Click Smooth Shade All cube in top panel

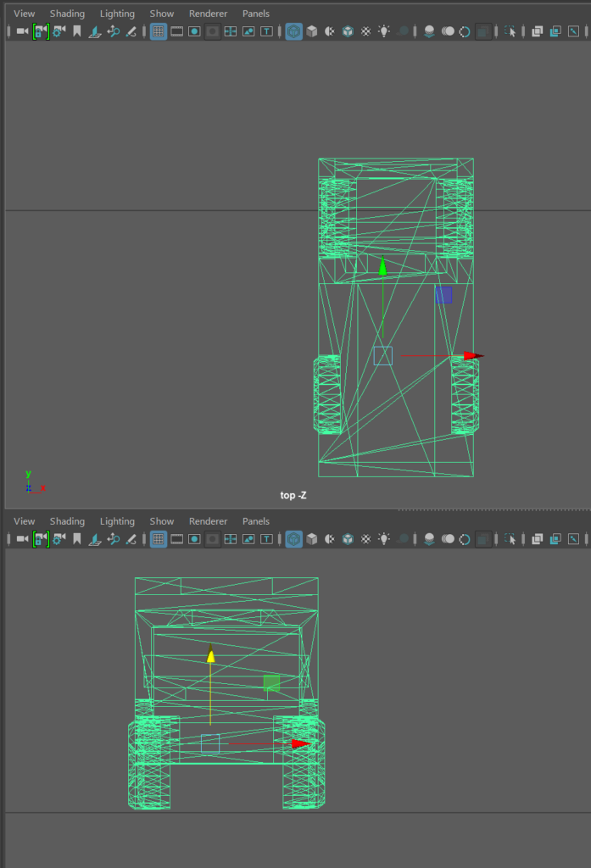pos(312,31)
